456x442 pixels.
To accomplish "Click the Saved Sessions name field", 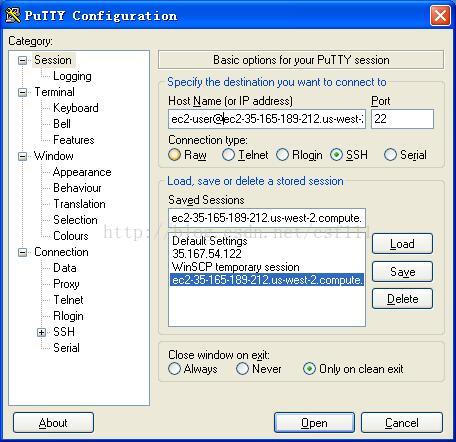I will 267,218.
